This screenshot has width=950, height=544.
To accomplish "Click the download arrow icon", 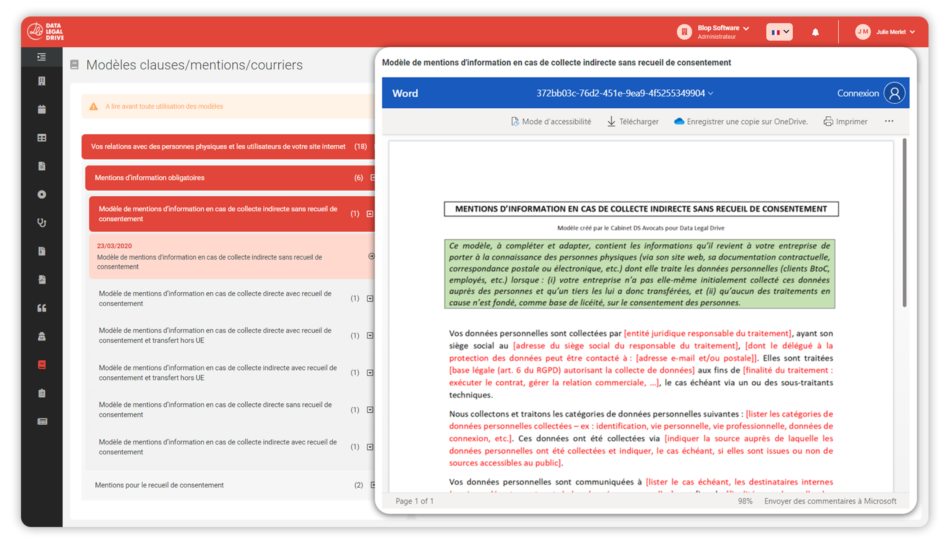I will pyautogui.click(x=611, y=122).
